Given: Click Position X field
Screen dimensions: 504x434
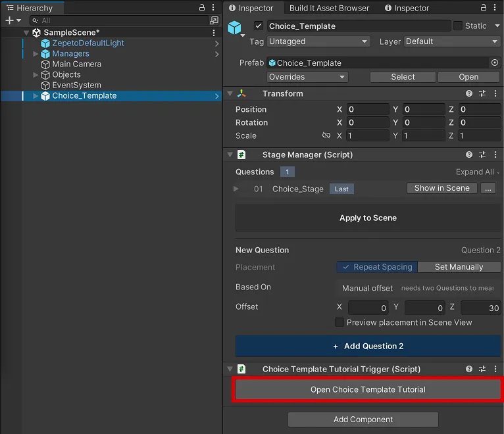Looking at the screenshot, I should [367, 110].
